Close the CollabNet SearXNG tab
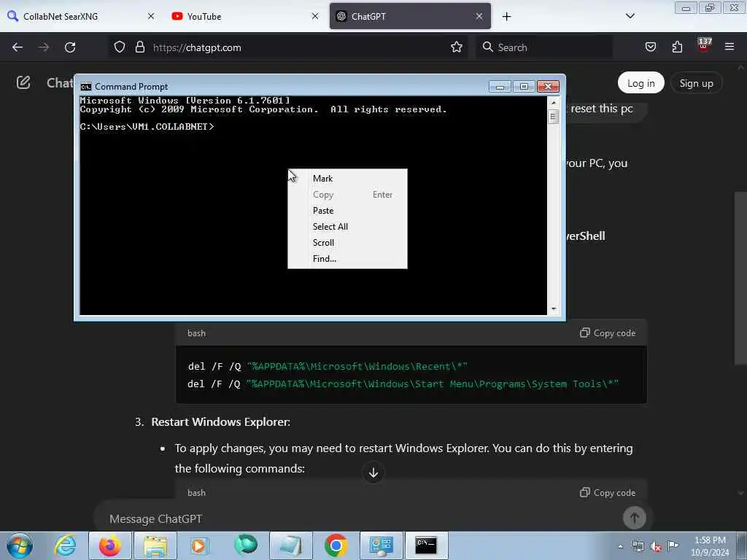The width and height of the screenshot is (747, 560). click(x=151, y=16)
